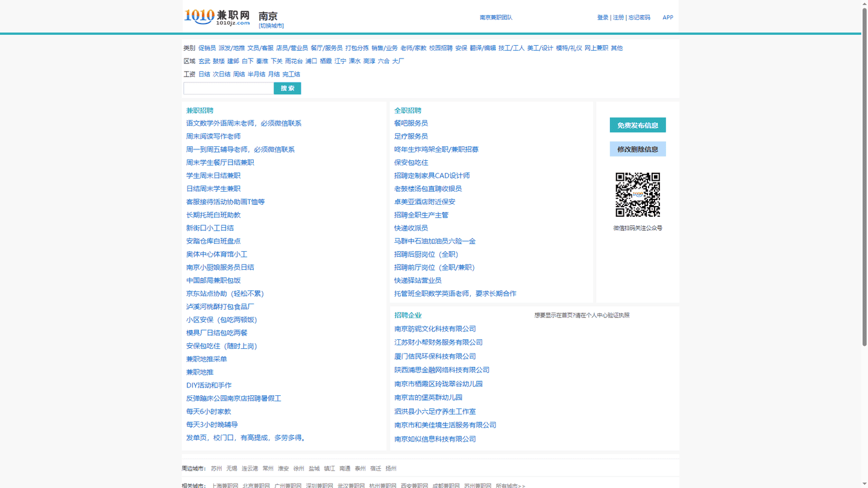Select the 网上兼职 category filter
This screenshot has width=868, height=488.
click(596, 48)
